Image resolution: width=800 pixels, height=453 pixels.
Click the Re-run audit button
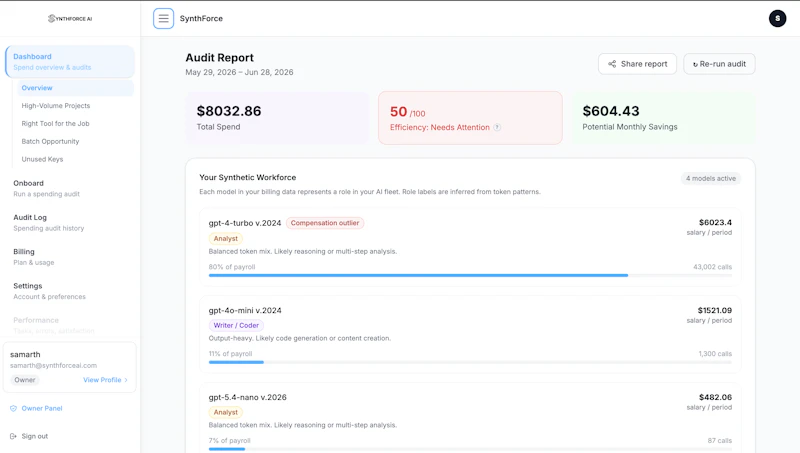[x=719, y=64]
